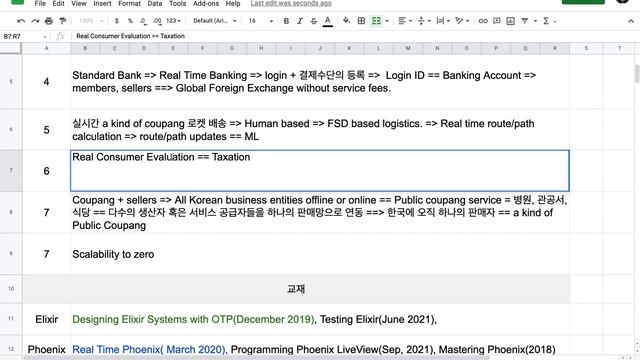Open the Insert menu

[x=102, y=3]
